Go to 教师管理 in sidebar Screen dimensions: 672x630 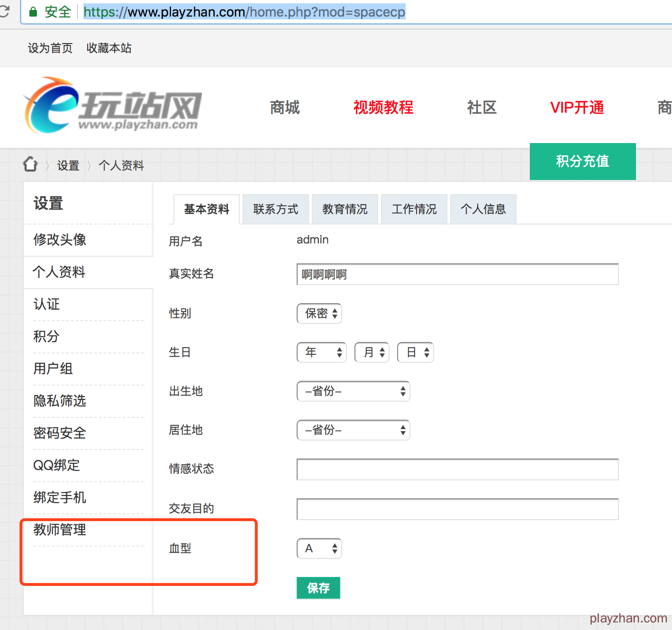point(60,530)
